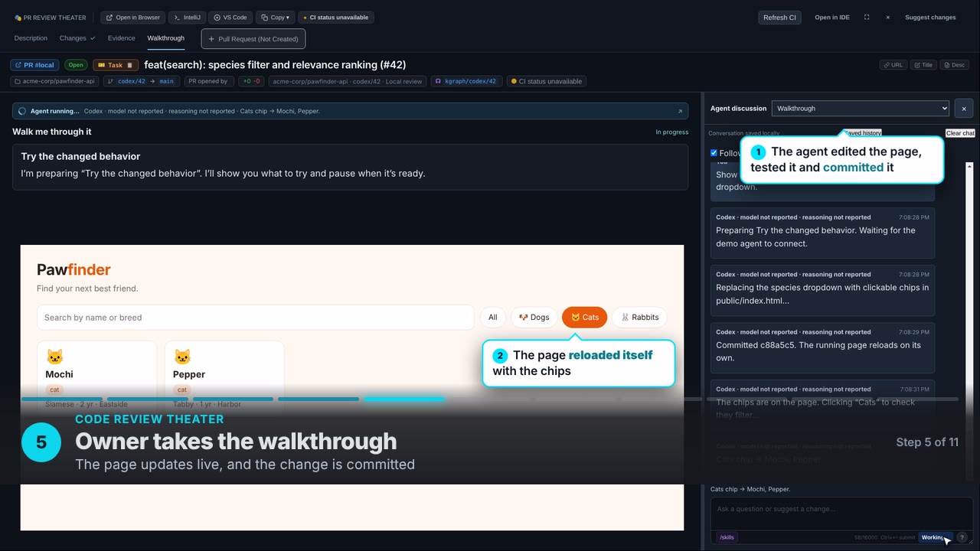Click the PR opened by chip
Image resolution: width=980 pixels, height=551 pixels.
(208, 81)
